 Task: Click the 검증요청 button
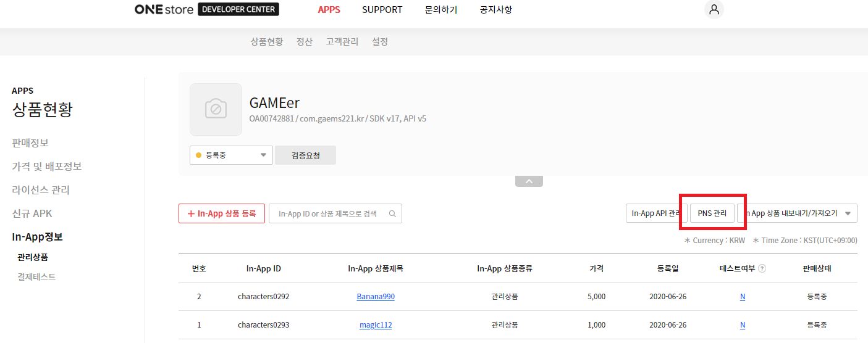305,155
